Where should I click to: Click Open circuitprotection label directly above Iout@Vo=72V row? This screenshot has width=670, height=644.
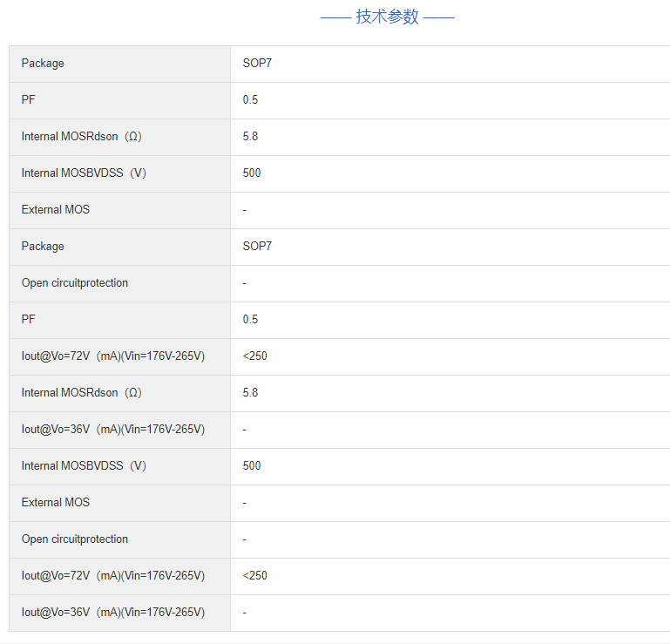click(75, 539)
